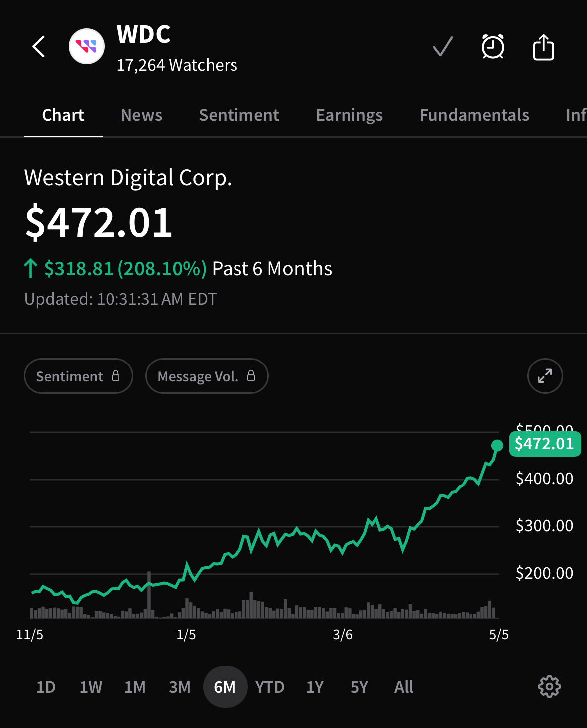Viewport: 587px width, 728px height.
Task: Display the All time range
Action: point(404,687)
